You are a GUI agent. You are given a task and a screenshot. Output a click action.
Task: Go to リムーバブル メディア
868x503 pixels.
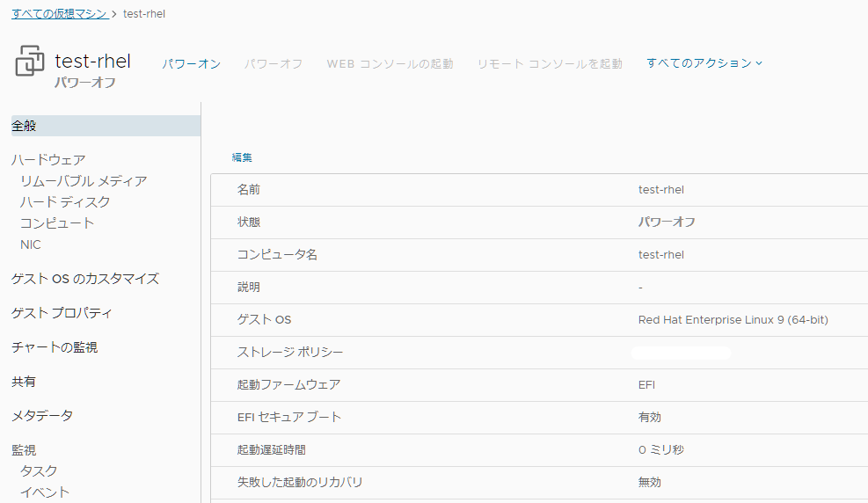84,181
